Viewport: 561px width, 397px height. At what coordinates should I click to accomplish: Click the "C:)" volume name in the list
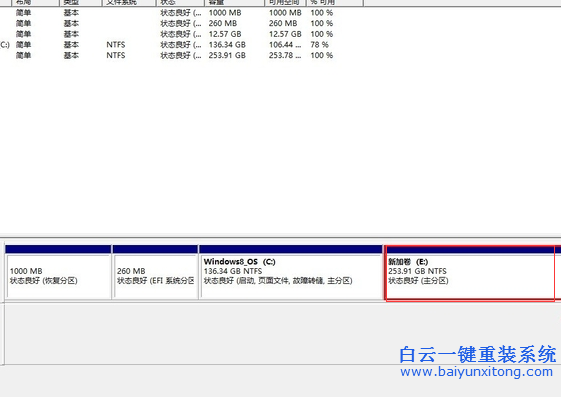(5, 45)
